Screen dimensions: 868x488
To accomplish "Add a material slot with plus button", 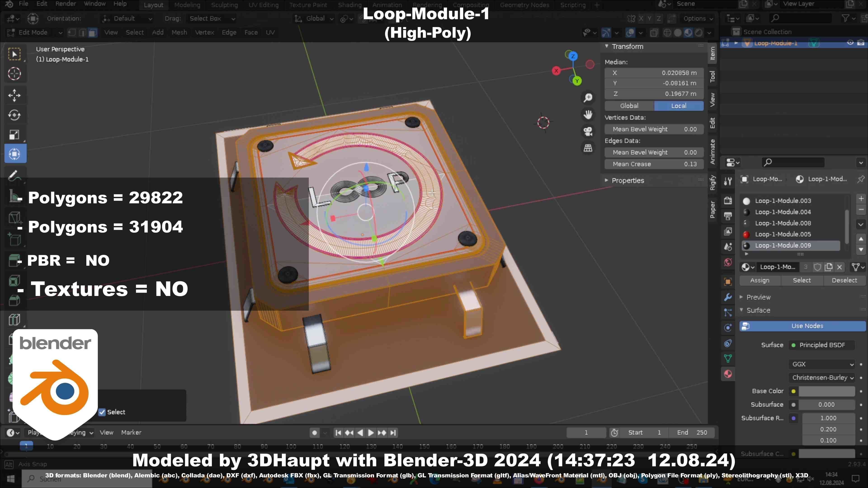I will point(861,199).
